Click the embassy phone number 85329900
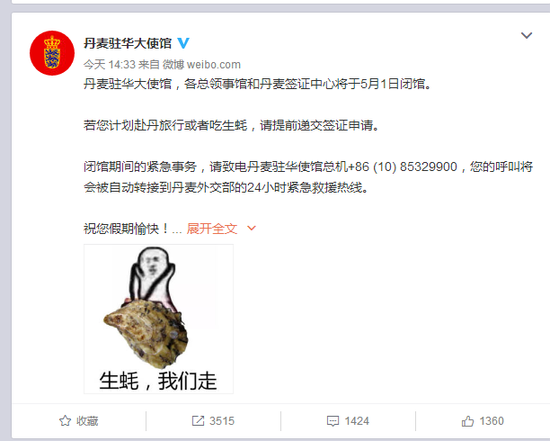 click(428, 167)
